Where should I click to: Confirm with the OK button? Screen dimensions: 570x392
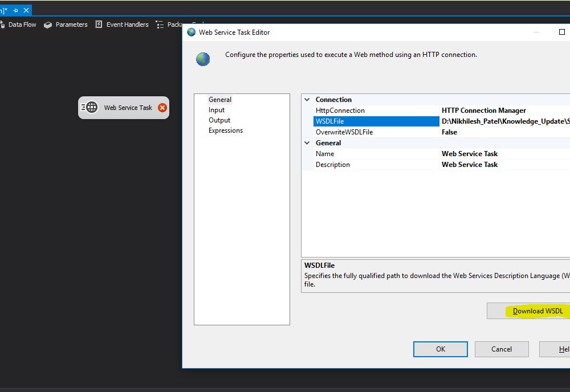tap(440, 349)
